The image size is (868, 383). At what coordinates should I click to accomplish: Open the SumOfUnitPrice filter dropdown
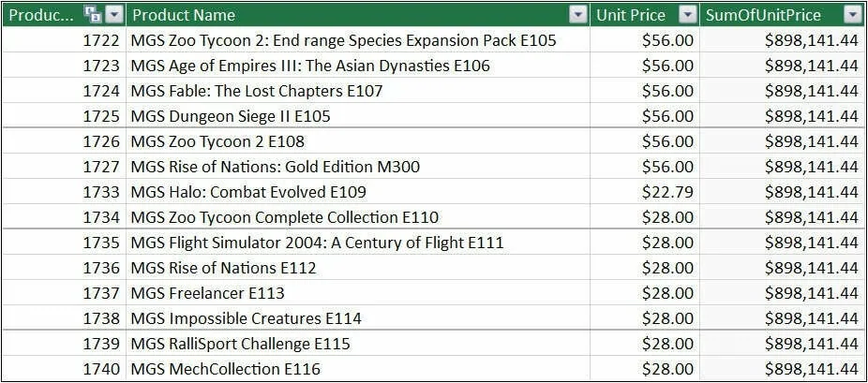852,15
